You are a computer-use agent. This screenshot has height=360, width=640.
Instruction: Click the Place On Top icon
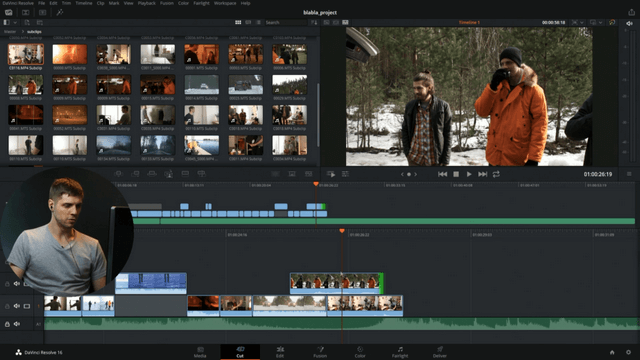pos(185,174)
